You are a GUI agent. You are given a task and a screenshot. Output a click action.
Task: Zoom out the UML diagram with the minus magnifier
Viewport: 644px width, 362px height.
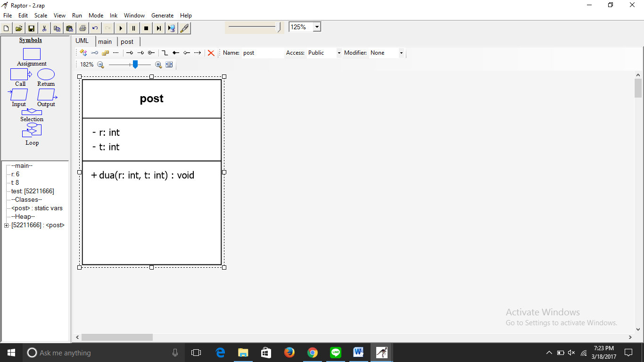pyautogui.click(x=100, y=65)
